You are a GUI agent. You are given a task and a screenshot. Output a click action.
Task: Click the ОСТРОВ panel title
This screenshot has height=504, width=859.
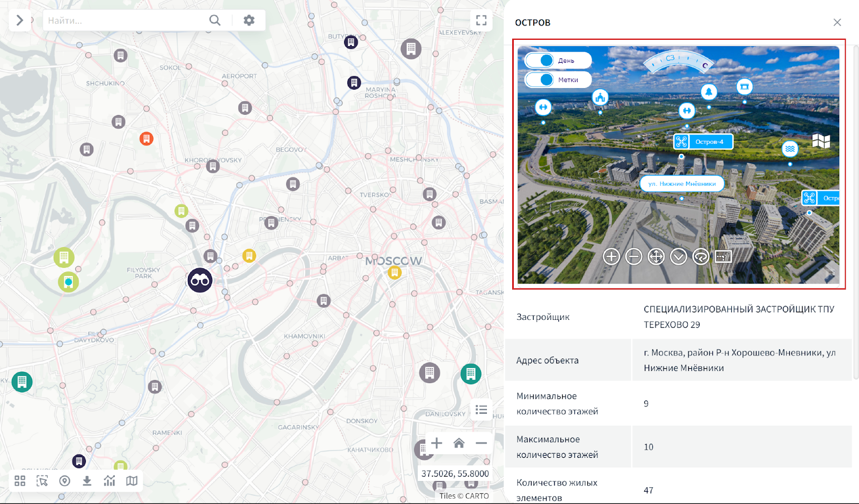pos(533,23)
